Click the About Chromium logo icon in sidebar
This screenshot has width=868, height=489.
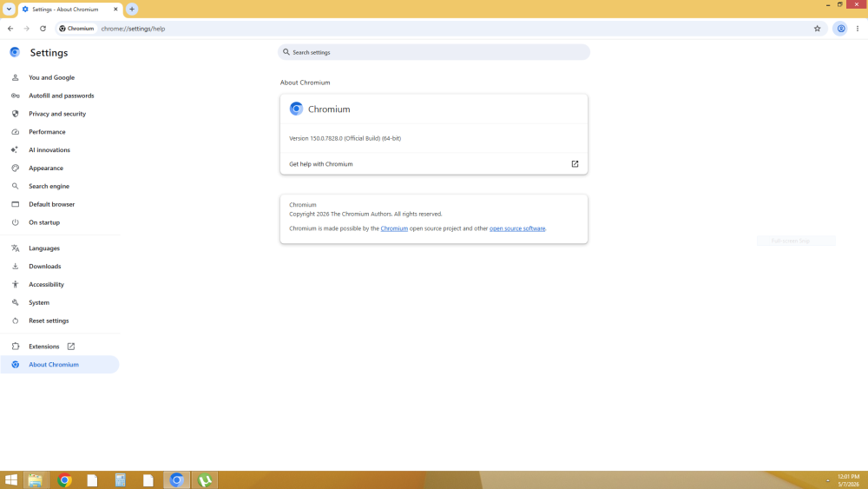(x=15, y=365)
